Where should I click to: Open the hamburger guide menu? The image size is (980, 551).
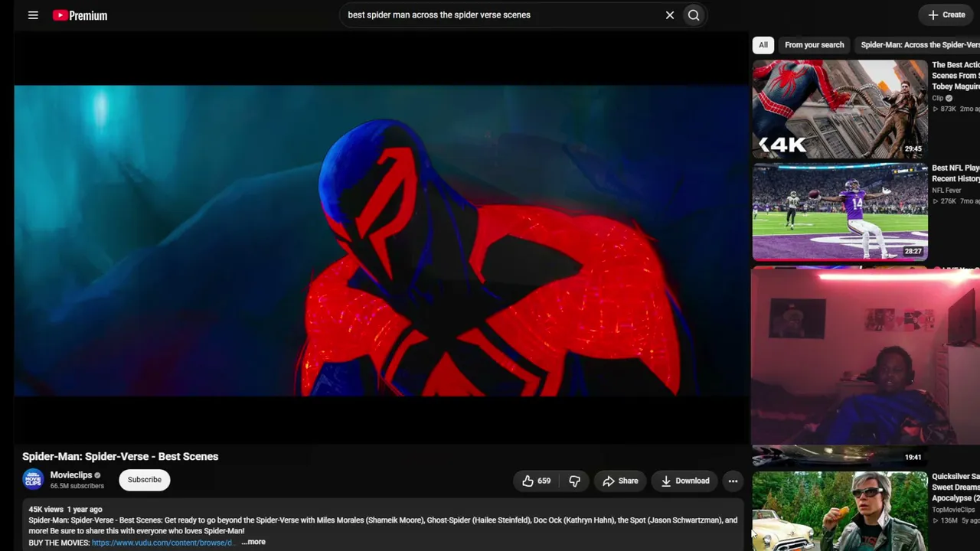pos(33,15)
